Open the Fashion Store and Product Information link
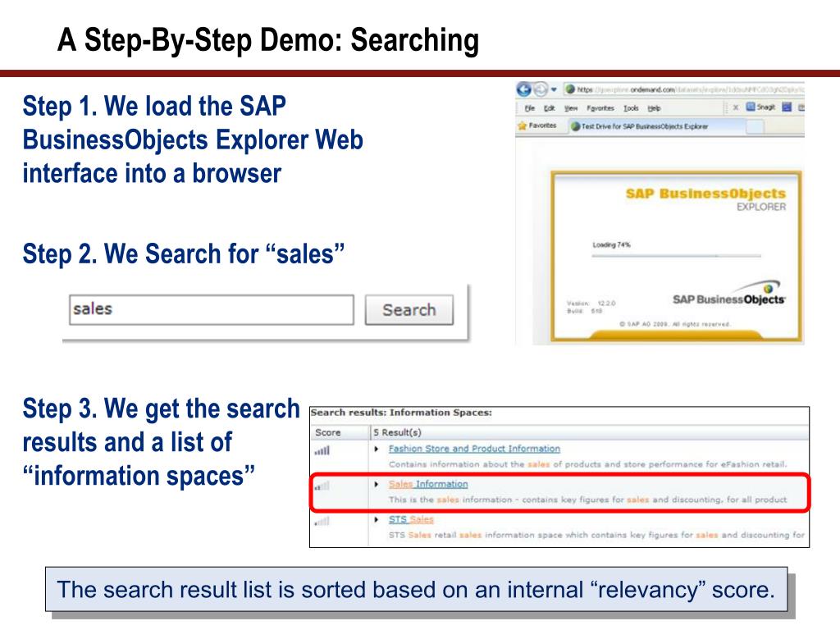 (x=474, y=449)
